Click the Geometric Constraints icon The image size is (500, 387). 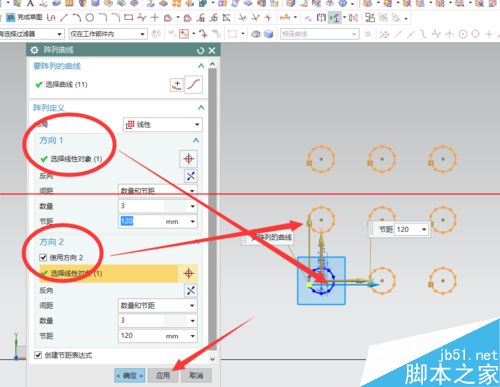pos(308,18)
